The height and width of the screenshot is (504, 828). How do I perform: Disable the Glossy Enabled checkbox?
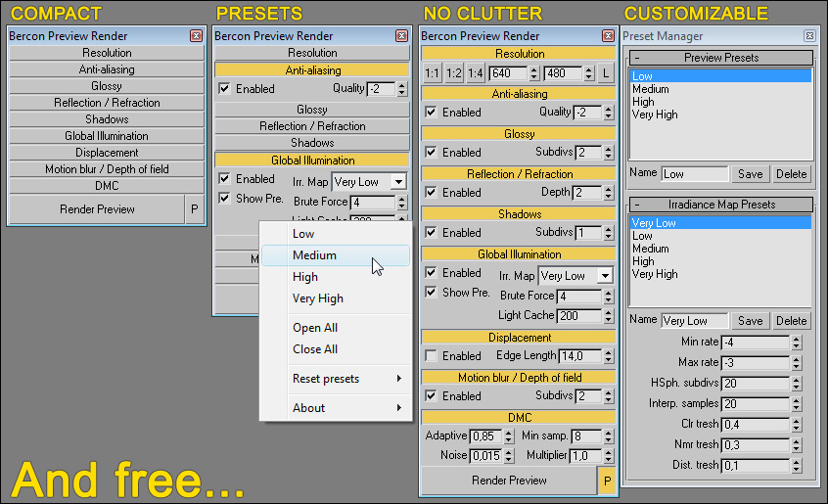click(x=431, y=153)
